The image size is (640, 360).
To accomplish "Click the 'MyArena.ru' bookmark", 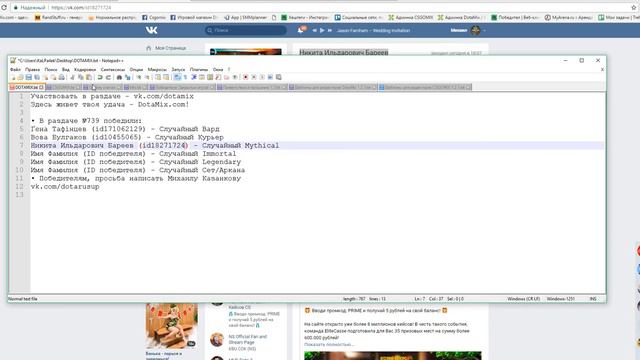I will [569, 18].
